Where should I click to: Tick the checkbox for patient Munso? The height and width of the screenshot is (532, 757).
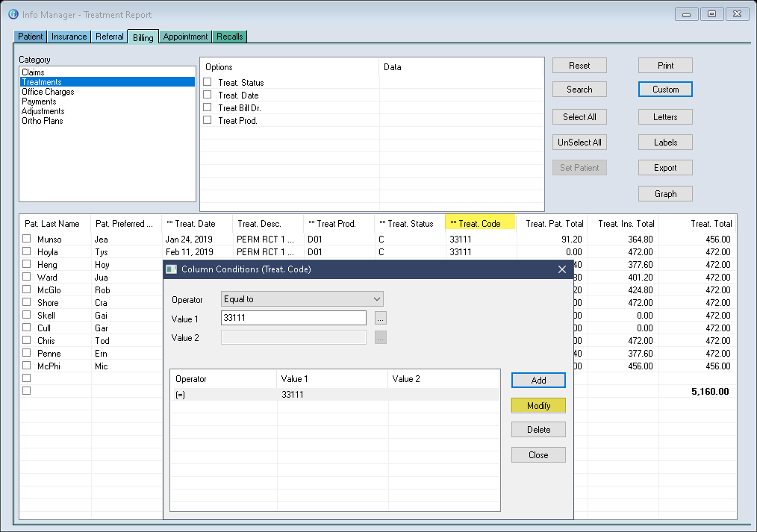click(x=27, y=240)
